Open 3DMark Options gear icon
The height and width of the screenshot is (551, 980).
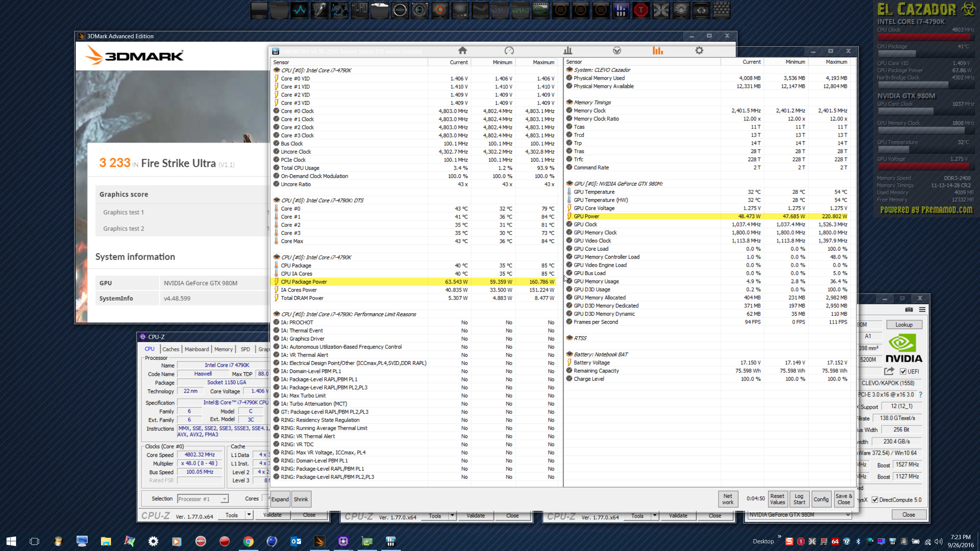(699, 51)
